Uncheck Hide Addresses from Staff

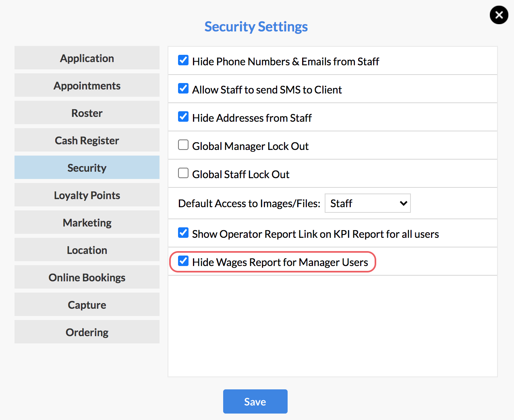[183, 116]
